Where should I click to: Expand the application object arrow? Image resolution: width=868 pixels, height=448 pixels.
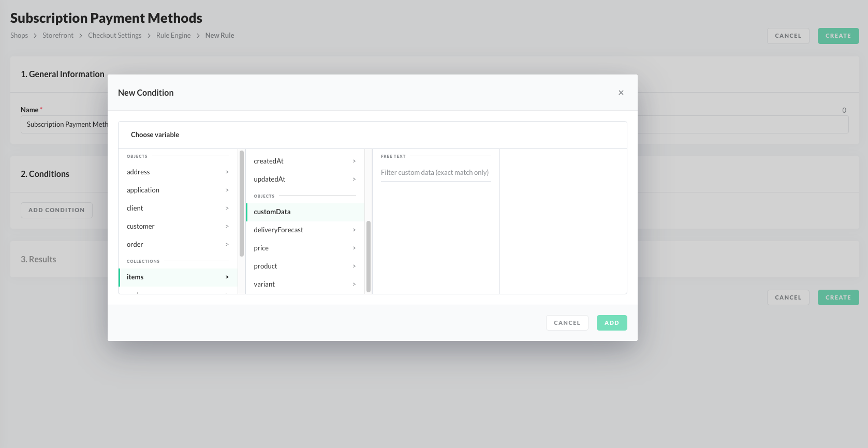[x=227, y=190]
